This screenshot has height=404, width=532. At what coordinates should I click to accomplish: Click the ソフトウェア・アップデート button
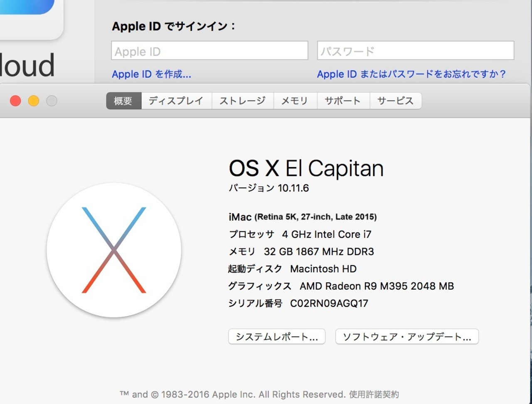point(407,337)
